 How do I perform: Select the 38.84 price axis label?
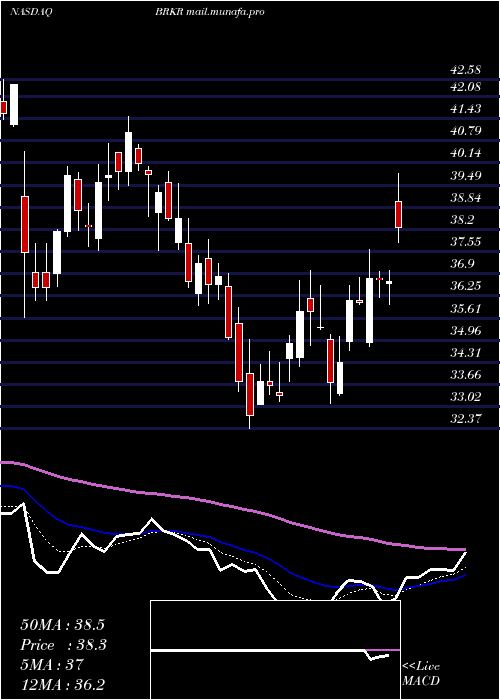pyautogui.click(x=465, y=197)
